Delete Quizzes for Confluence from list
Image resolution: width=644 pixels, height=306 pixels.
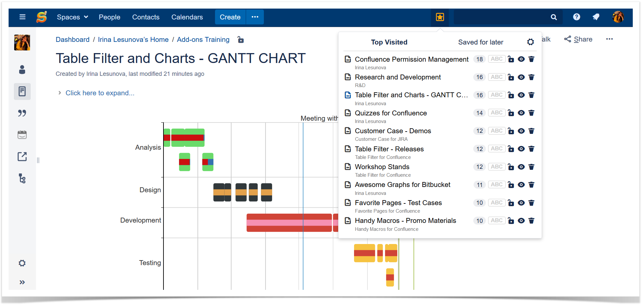(531, 113)
